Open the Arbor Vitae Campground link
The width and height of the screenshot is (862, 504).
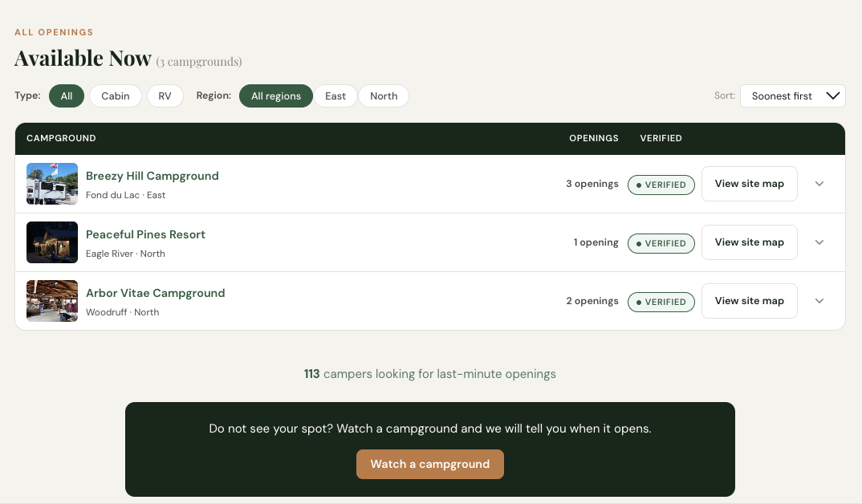coord(156,293)
